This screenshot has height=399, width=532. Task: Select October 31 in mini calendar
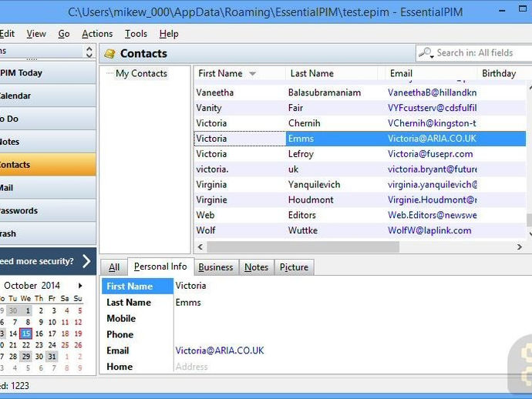52,357
